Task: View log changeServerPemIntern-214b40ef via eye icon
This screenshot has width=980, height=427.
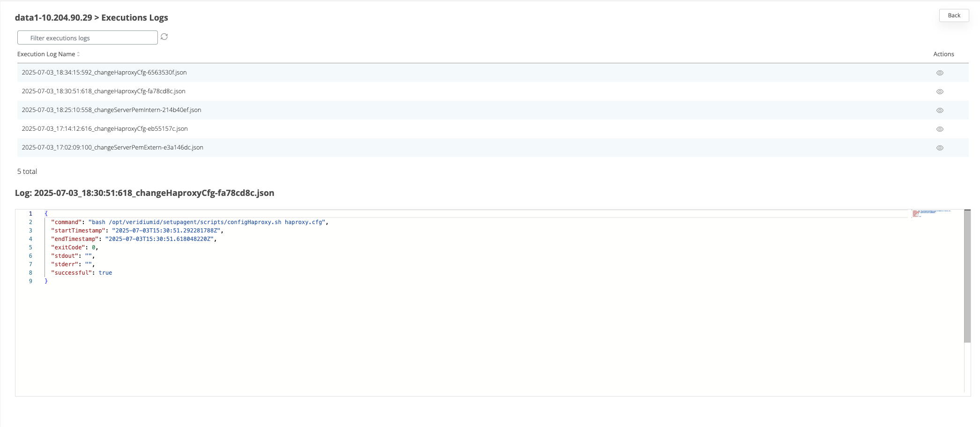Action: pyautogui.click(x=939, y=110)
